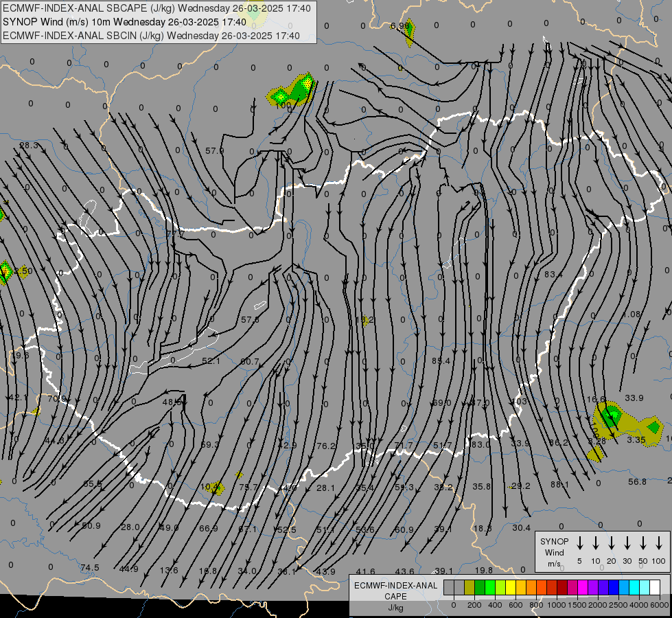Screen dimensions: 672x618
Task: Click the 66.2 map value
Action: point(559,442)
